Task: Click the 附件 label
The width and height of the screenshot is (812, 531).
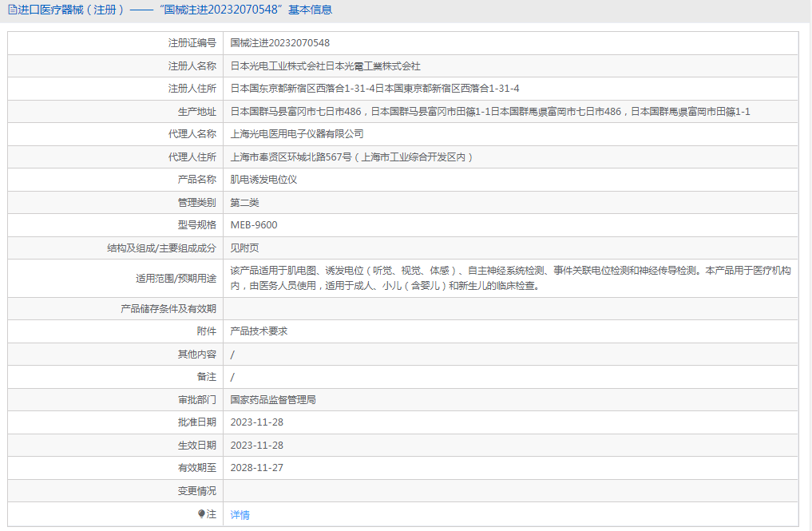Action: click(x=206, y=331)
